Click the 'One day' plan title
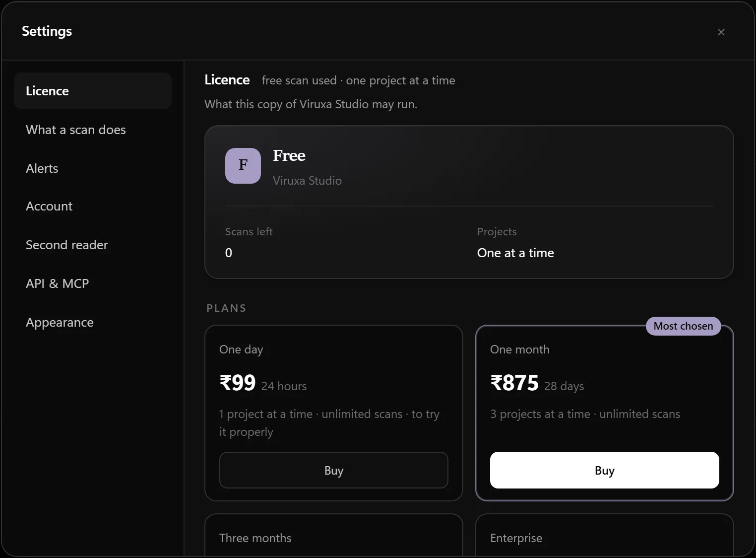The image size is (756, 558). [x=241, y=349]
